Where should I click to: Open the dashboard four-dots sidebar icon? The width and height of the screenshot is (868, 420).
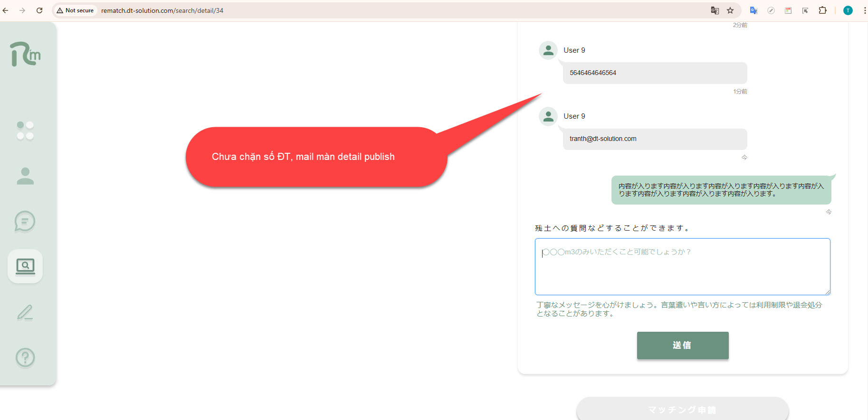pos(25,131)
